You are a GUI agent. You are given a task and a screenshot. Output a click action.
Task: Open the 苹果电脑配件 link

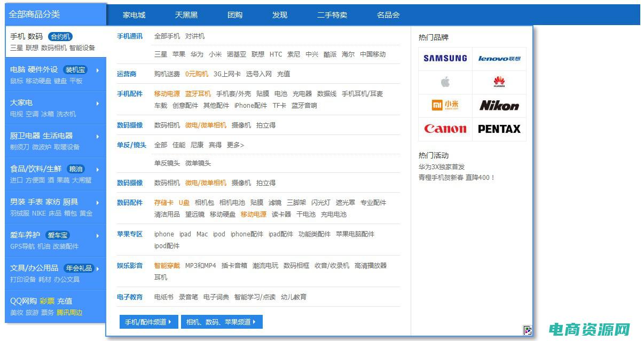355,234
